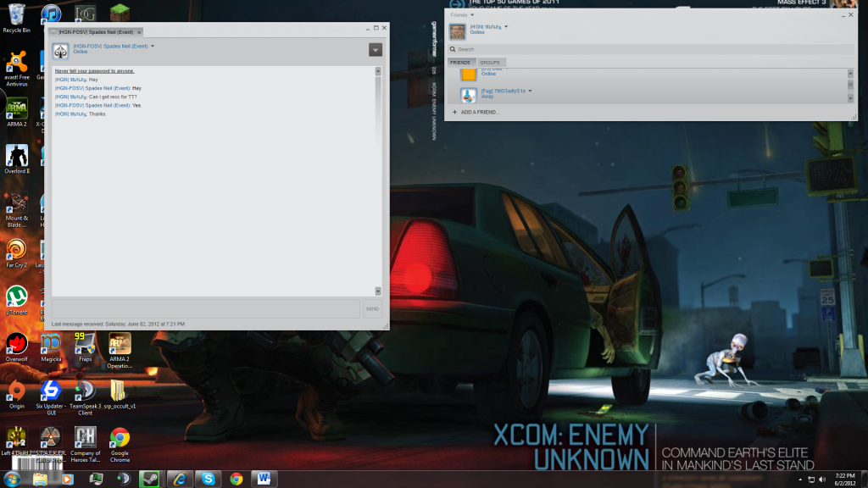Open Windows Explorer from the taskbar
868x488 pixels.
tap(40, 479)
